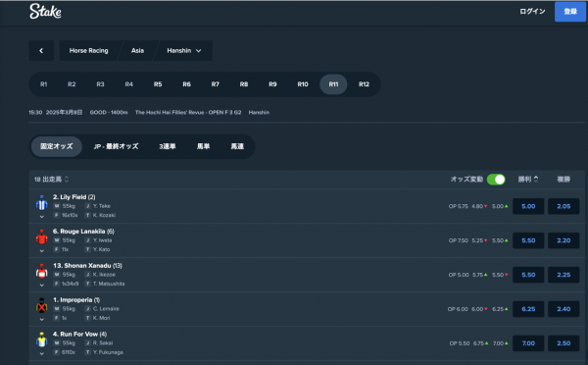Click the ログイン link
The width and height of the screenshot is (588, 365).
532,11
